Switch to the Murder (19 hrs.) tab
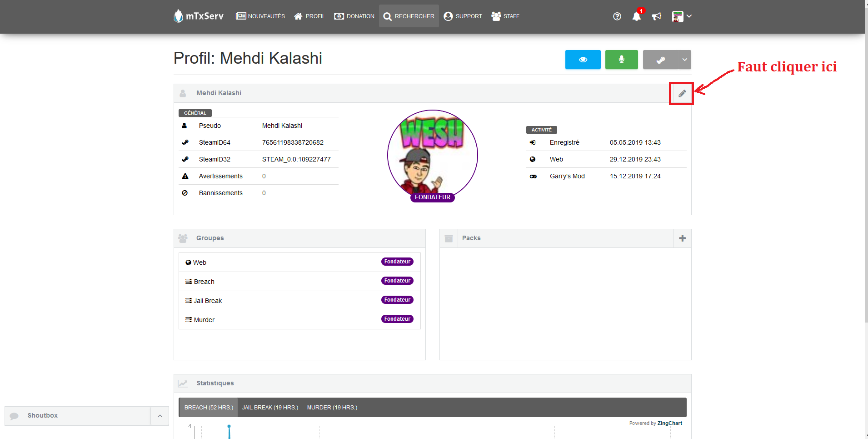Viewport: 868px width, 439px height. (332, 408)
